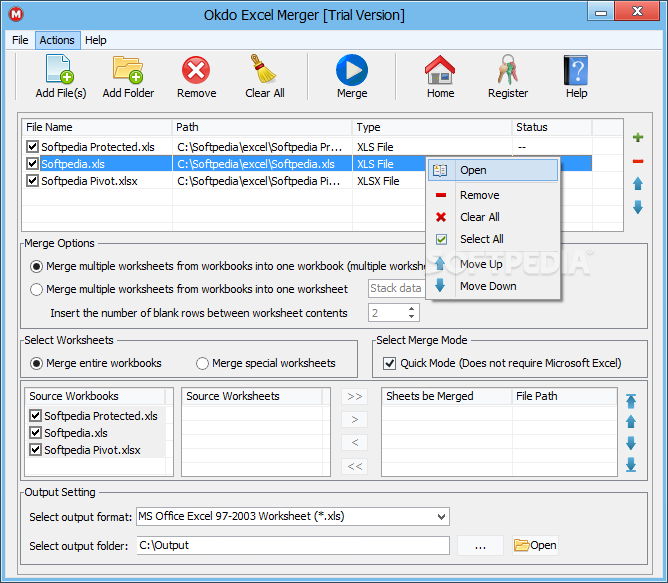668x583 pixels.
Task: Open the File menu
Action: 20,40
